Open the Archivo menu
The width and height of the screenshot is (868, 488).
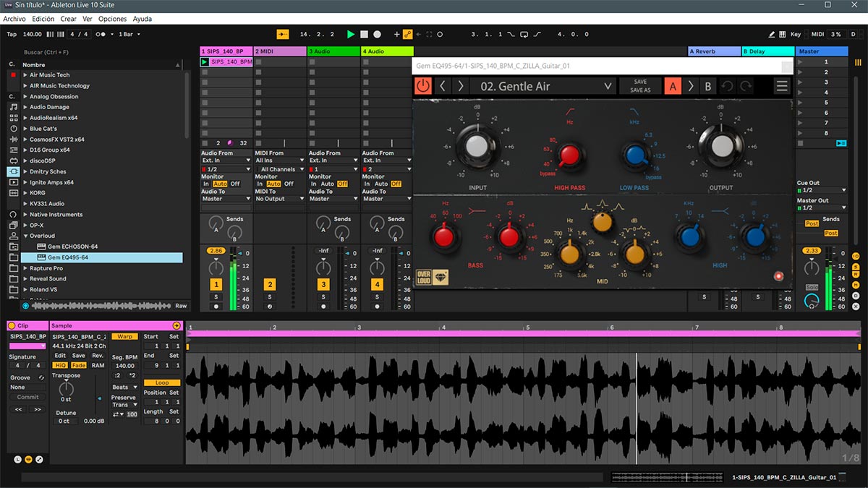point(14,19)
